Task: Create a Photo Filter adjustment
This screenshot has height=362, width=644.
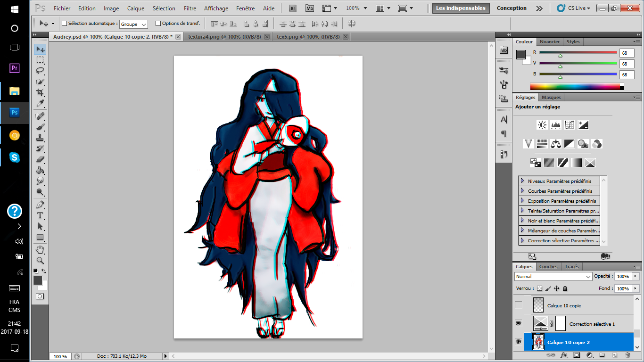Action: (583, 144)
